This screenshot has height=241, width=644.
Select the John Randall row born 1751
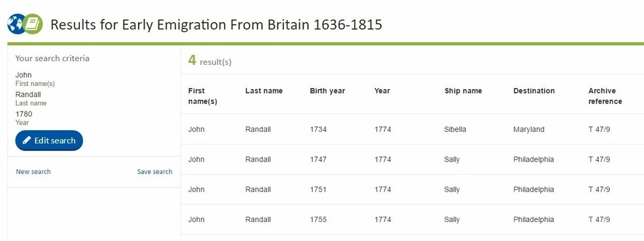pyautogui.click(x=412, y=189)
